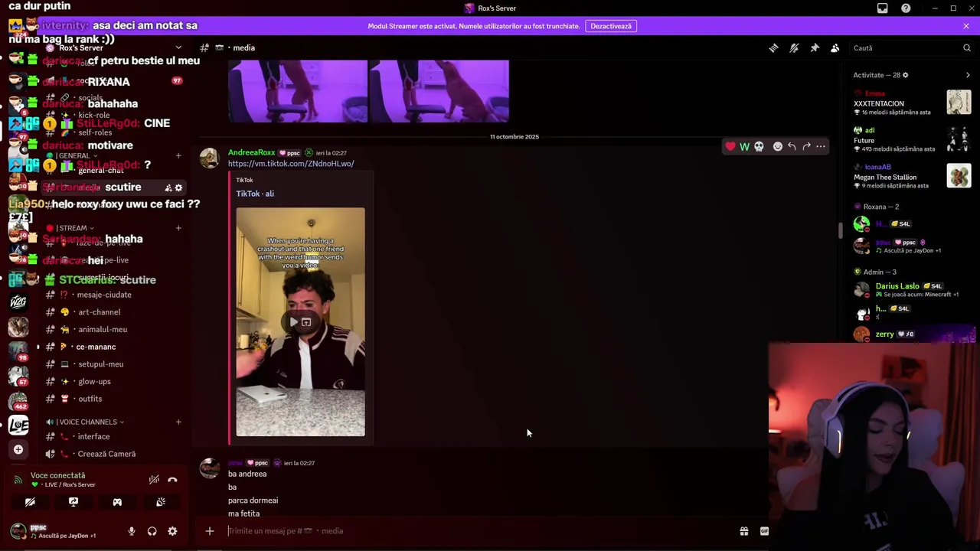Viewport: 980px width, 551px height.
Task: Add skull reaction to the message
Action: 759,146
